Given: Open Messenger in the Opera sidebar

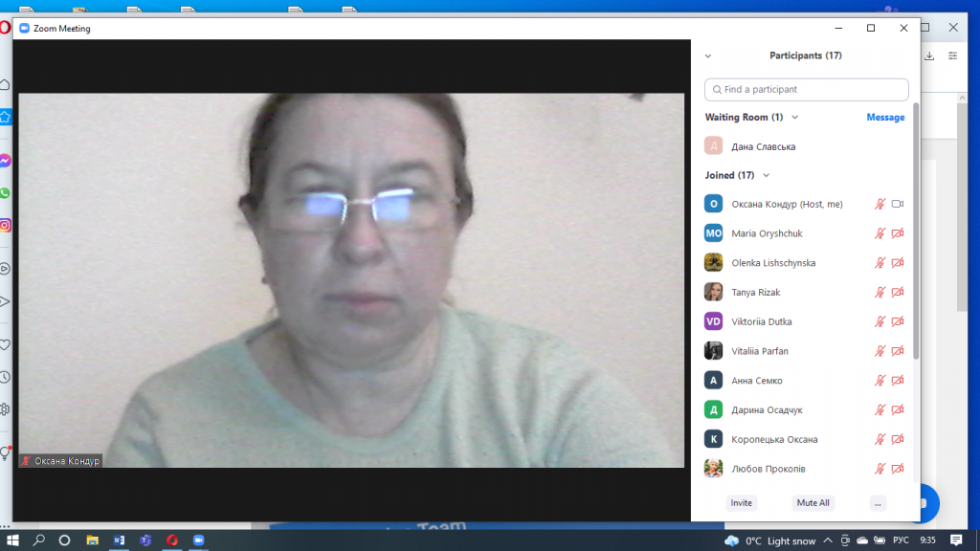Looking at the screenshot, I should pyautogui.click(x=6, y=161).
